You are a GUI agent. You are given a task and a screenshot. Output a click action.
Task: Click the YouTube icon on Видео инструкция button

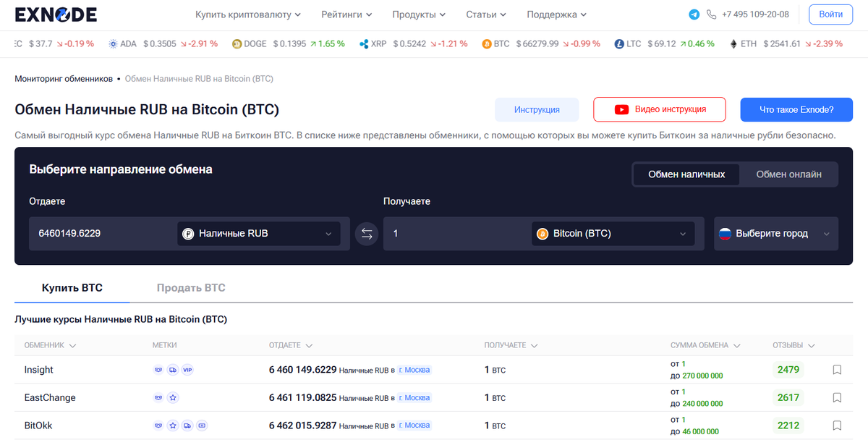pyautogui.click(x=621, y=109)
